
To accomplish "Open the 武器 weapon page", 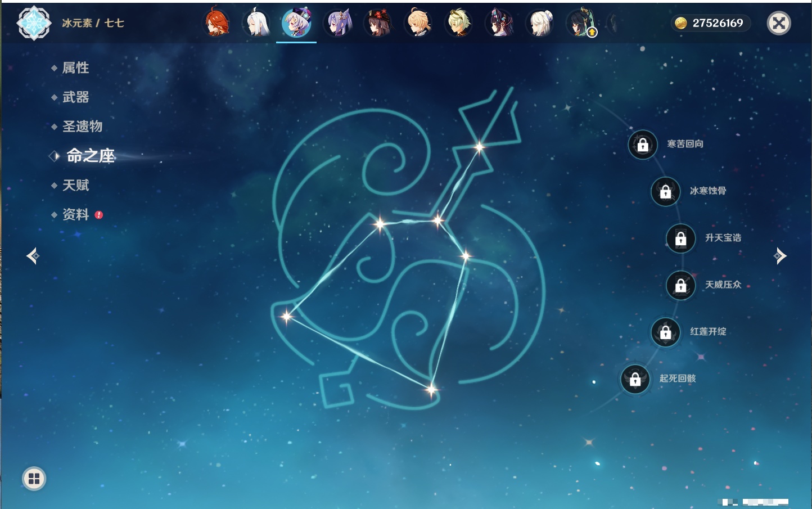I will pyautogui.click(x=75, y=97).
